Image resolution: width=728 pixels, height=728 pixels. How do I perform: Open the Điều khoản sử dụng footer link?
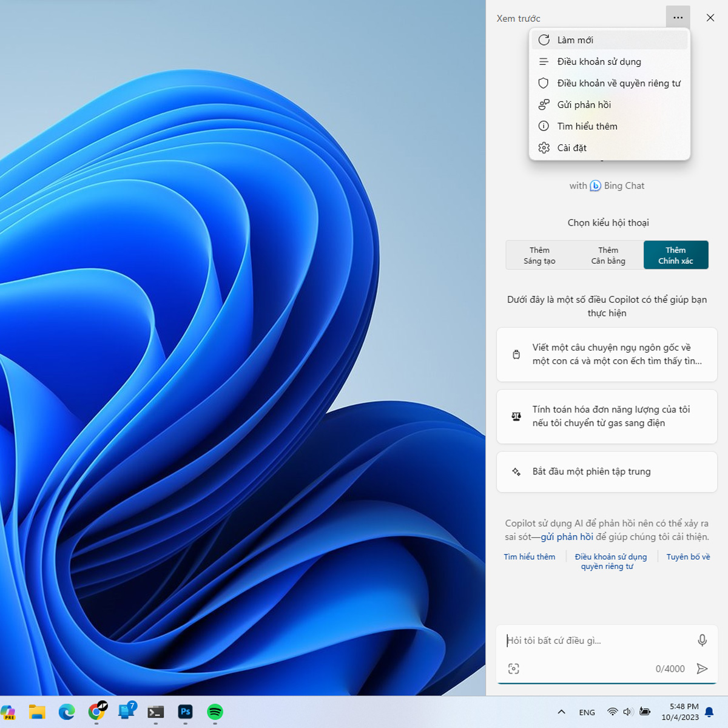(611, 557)
